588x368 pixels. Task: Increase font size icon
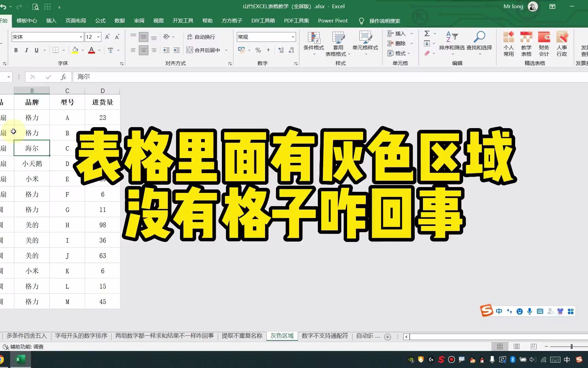[x=107, y=37]
